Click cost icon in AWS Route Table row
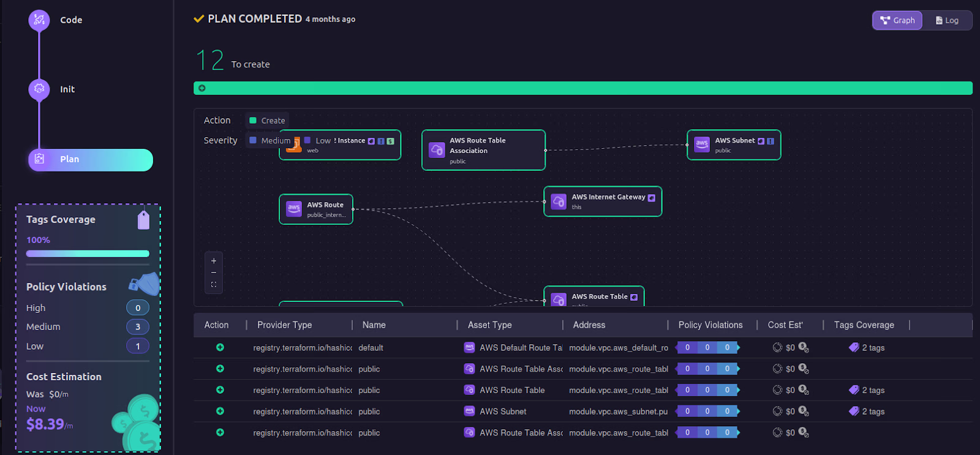 [804, 390]
